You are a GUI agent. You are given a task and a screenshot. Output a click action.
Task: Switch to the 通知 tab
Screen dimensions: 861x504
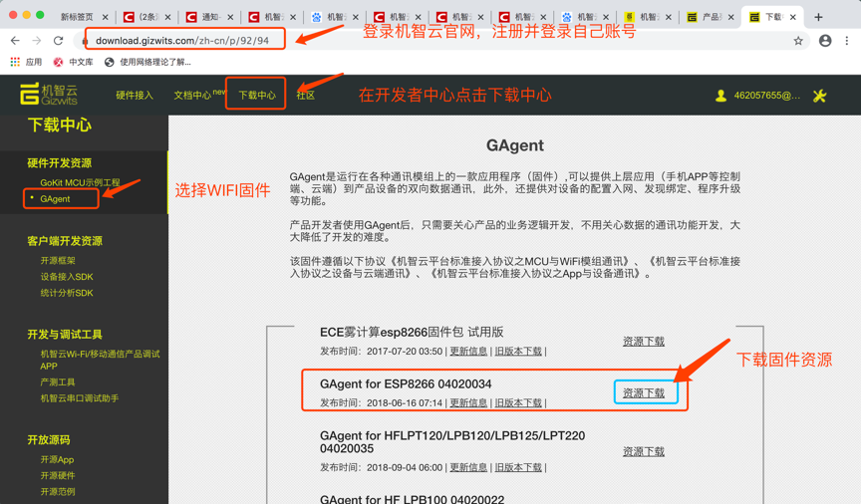point(203,17)
